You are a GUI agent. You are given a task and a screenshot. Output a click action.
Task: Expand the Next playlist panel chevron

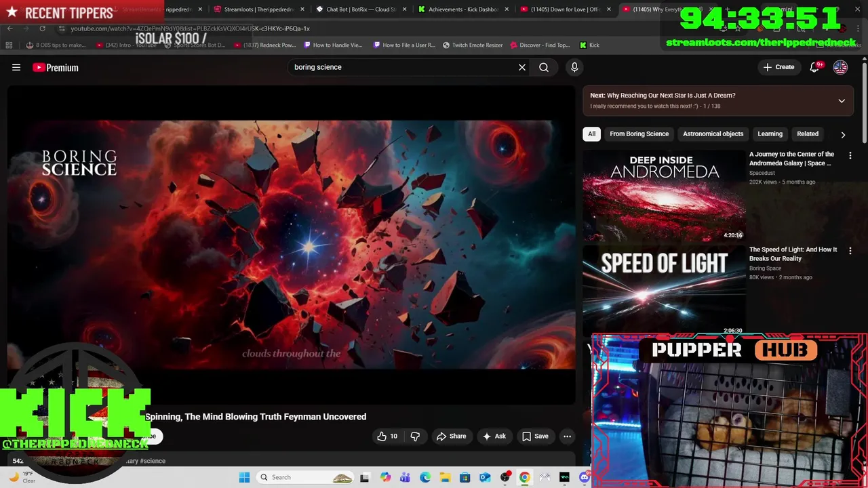click(x=842, y=101)
